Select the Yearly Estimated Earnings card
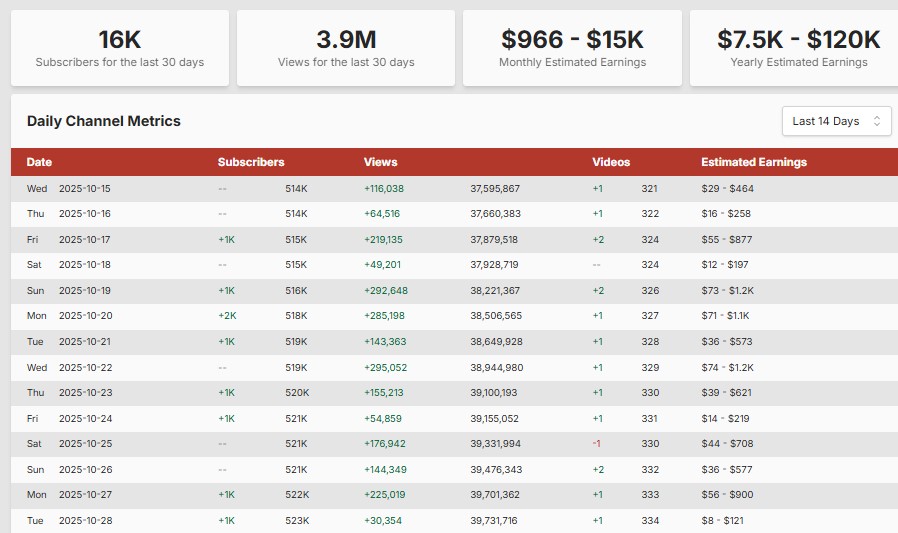898x533 pixels. pyautogui.click(x=798, y=48)
